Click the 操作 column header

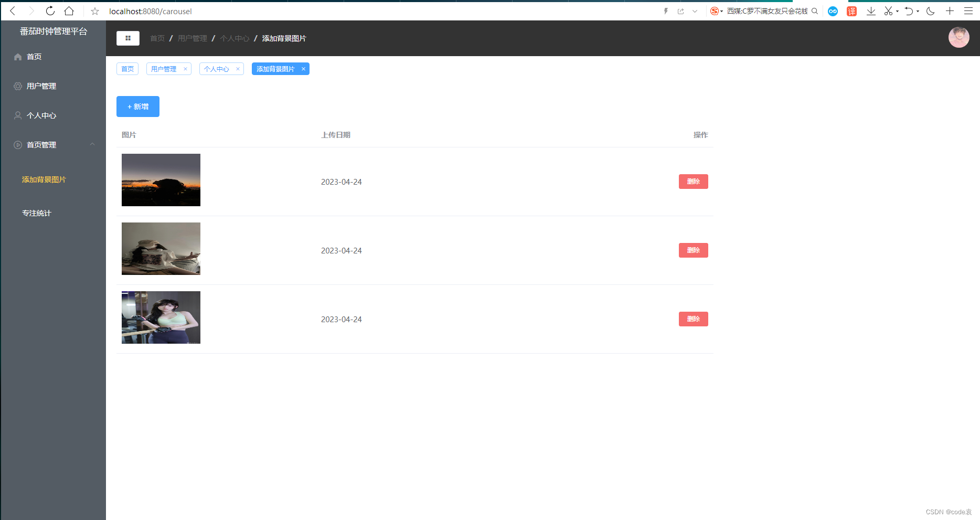(701, 135)
